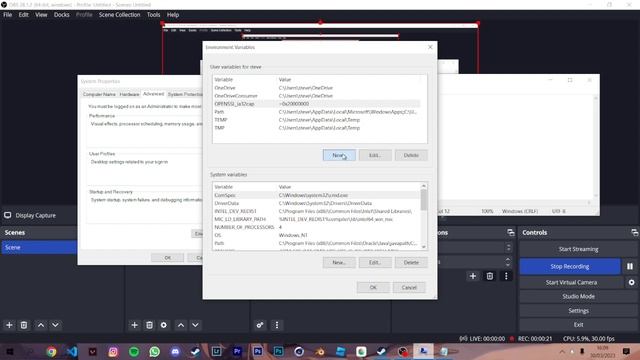Click Start Streaming in Controls
This screenshot has height=360, width=640.
[578, 249]
